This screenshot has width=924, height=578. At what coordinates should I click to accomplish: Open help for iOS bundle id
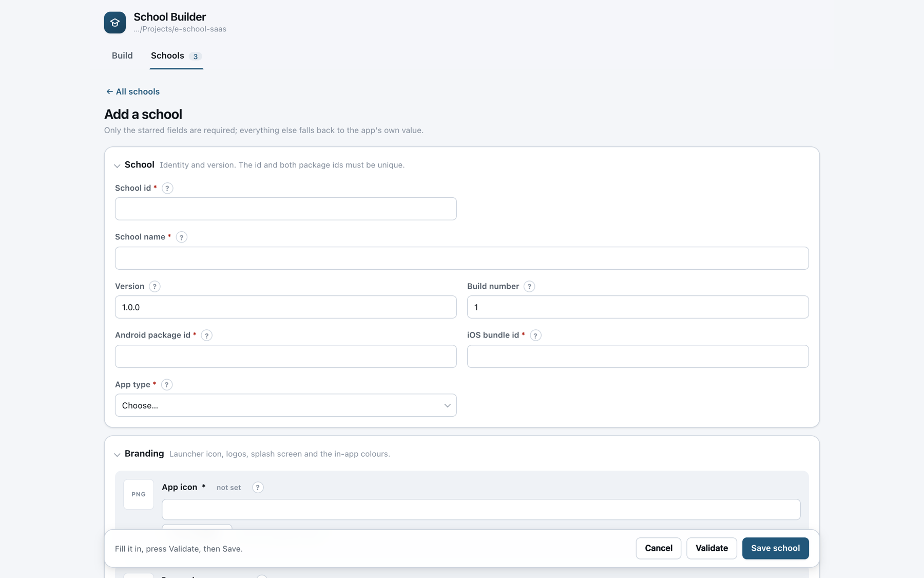point(535,335)
